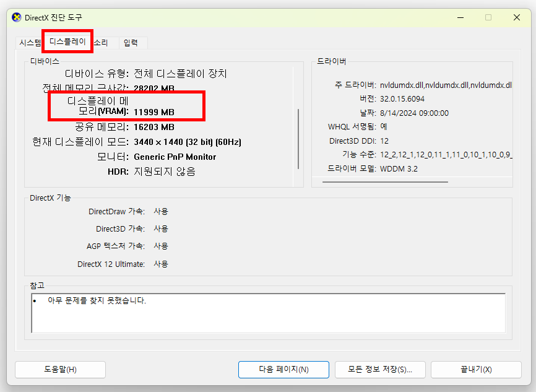Screen dimensions: 536x392
Task: Click the DirectDraw 가속 label
Action: (x=116, y=212)
